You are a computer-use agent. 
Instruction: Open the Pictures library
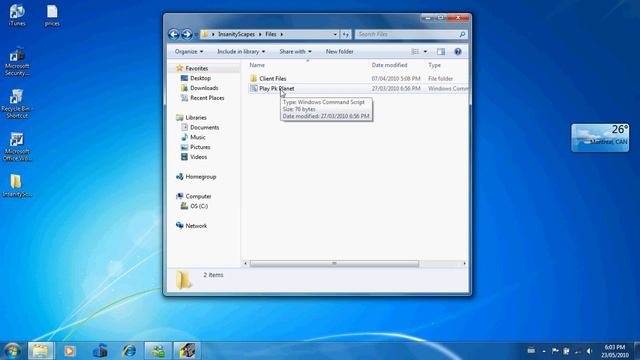[x=200, y=147]
